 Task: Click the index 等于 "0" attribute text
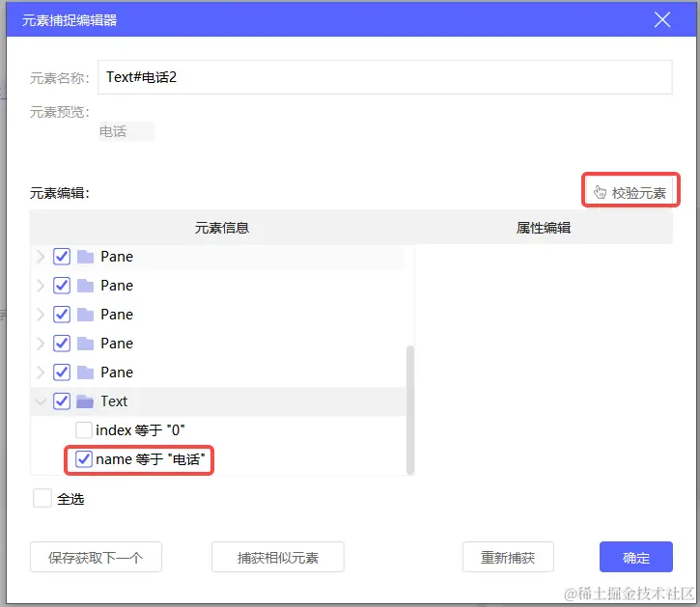pos(140,430)
